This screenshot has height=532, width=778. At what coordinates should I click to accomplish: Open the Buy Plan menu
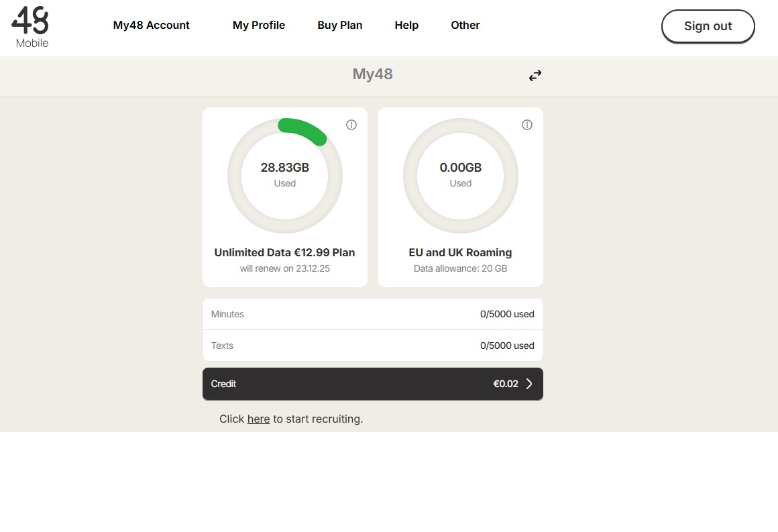pyautogui.click(x=340, y=25)
